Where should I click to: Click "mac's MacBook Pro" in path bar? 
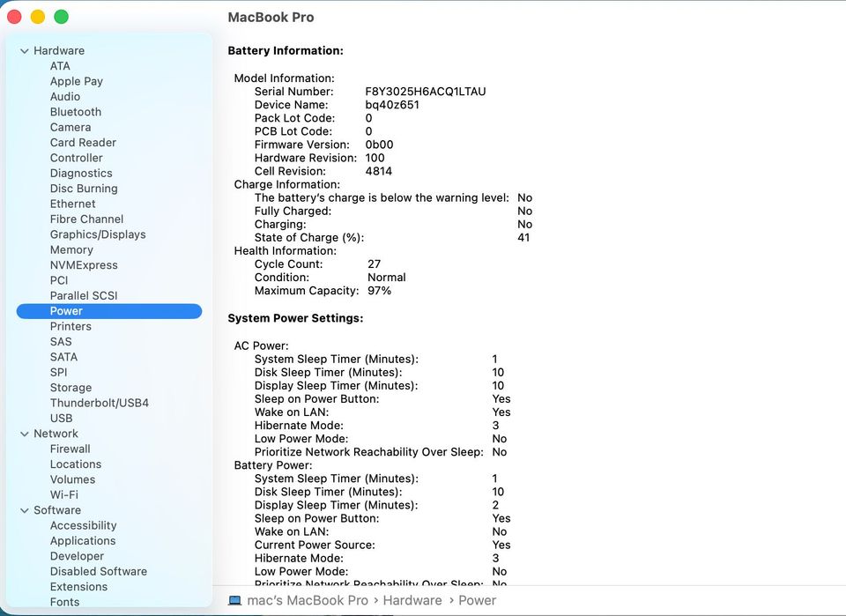coord(308,600)
